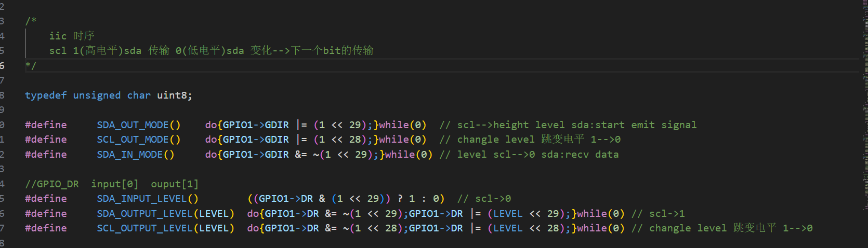Click the '//GPIO_DR' comment
This screenshot has width=868, height=248.
tap(52, 184)
